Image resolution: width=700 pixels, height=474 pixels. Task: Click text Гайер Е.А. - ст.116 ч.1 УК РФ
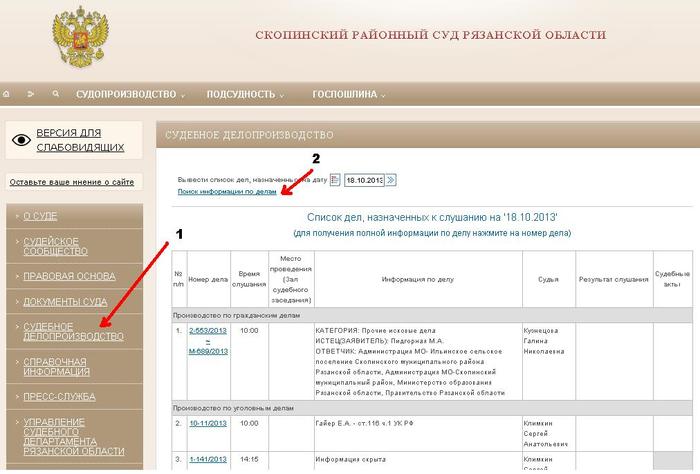pos(364,424)
